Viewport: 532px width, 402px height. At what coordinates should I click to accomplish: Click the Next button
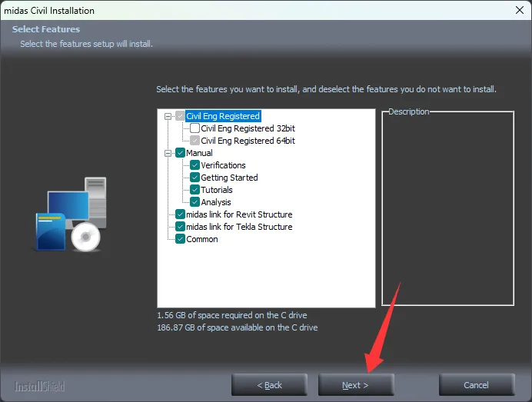[x=356, y=385]
